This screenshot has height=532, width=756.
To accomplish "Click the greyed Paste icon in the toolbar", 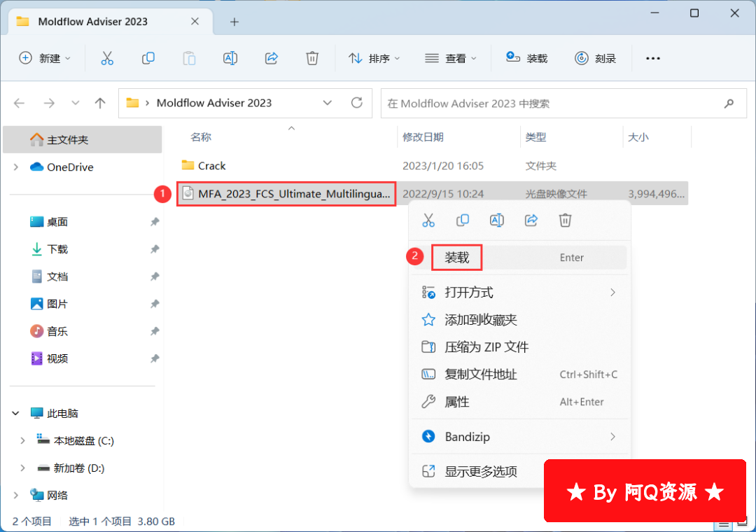I will point(189,58).
